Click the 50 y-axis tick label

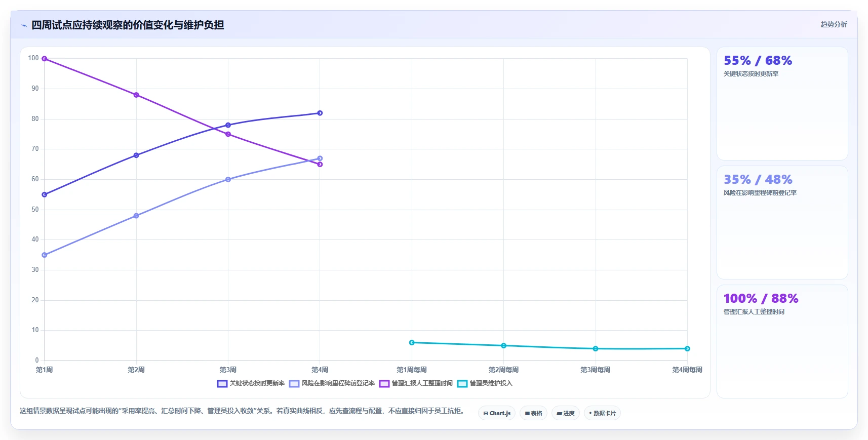[x=35, y=209]
